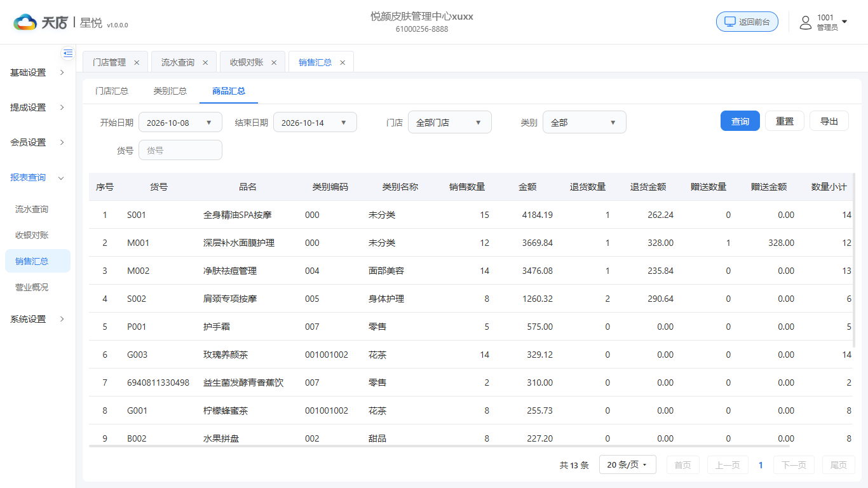Click the 重置 reset button
Screen dimensions: 868x488
[x=785, y=121]
